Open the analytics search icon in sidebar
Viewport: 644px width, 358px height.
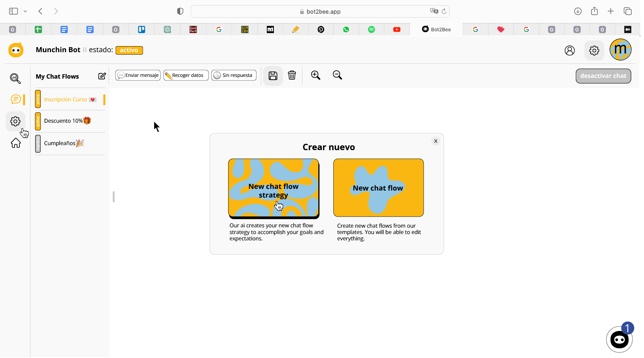15,79
